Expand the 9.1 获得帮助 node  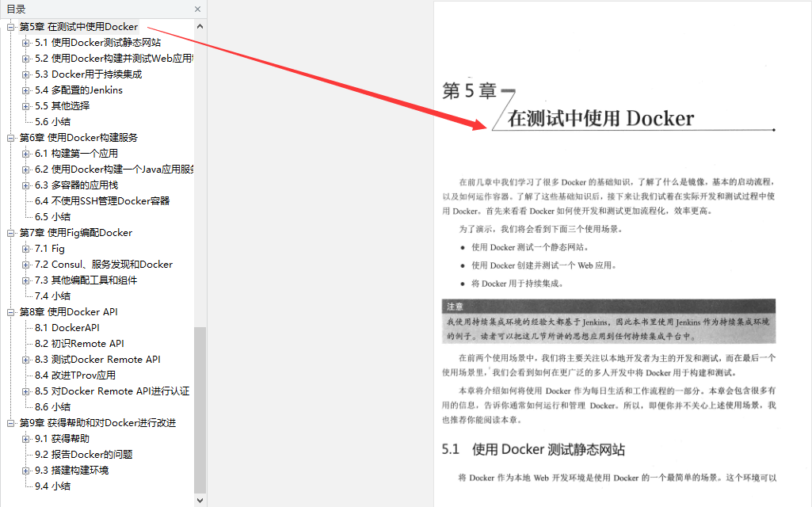click(25, 439)
